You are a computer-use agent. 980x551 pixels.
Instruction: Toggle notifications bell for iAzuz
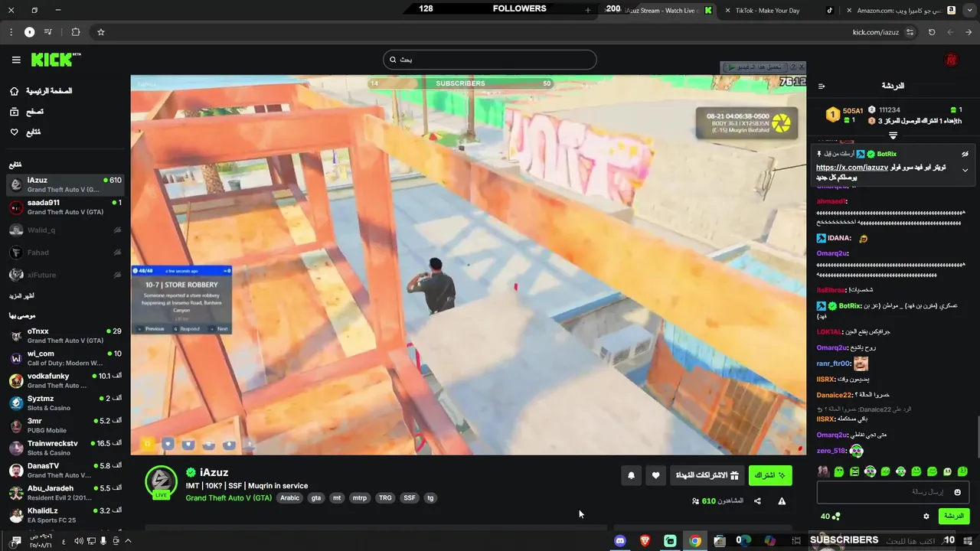(x=631, y=476)
